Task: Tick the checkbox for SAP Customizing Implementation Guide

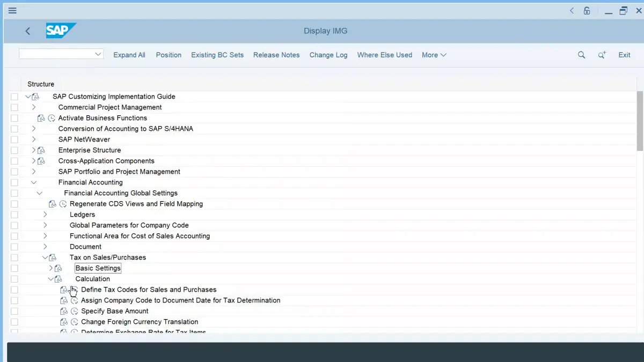Action: click(x=14, y=97)
